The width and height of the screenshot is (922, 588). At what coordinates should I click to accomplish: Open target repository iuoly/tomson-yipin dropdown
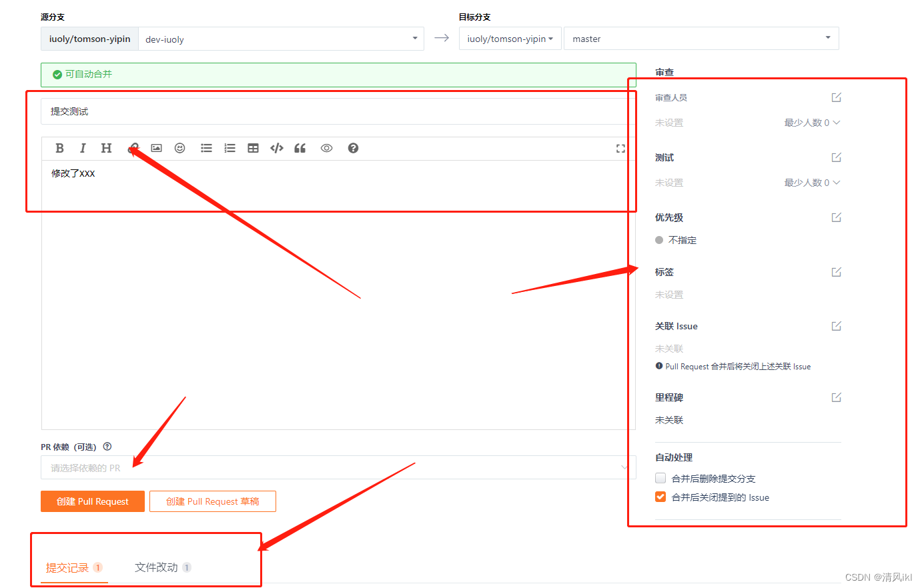click(x=510, y=39)
